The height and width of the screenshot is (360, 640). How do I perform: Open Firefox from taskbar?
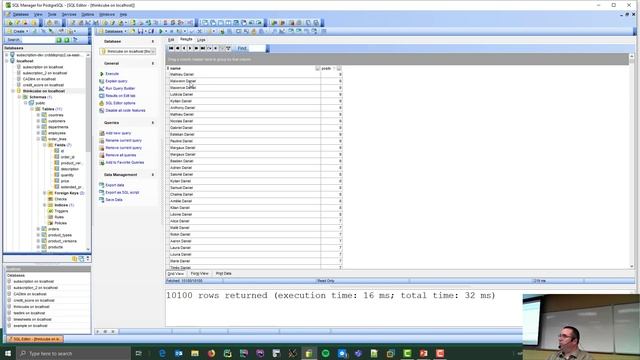click(211, 353)
